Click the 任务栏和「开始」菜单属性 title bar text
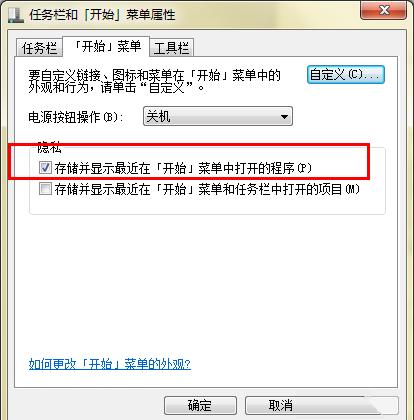 [x=102, y=15]
